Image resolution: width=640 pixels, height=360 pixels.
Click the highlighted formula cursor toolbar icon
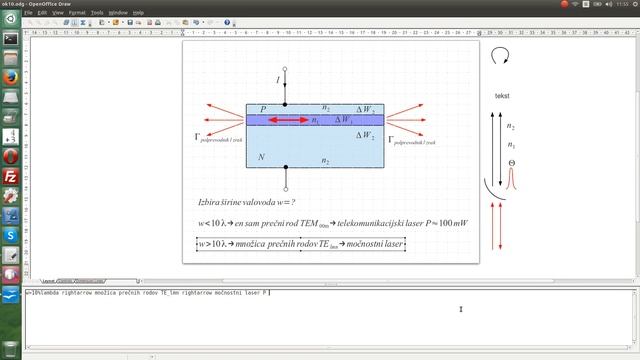click(74, 22)
